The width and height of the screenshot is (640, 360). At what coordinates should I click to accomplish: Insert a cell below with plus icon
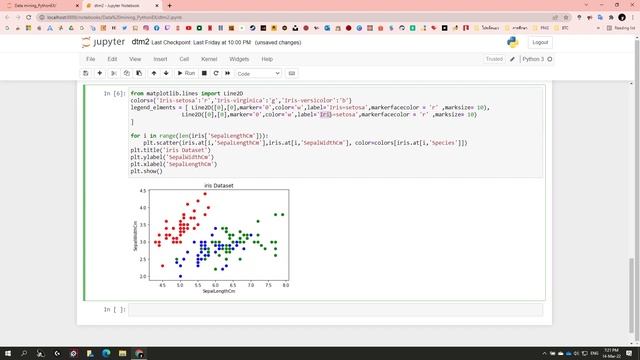click(x=100, y=73)
